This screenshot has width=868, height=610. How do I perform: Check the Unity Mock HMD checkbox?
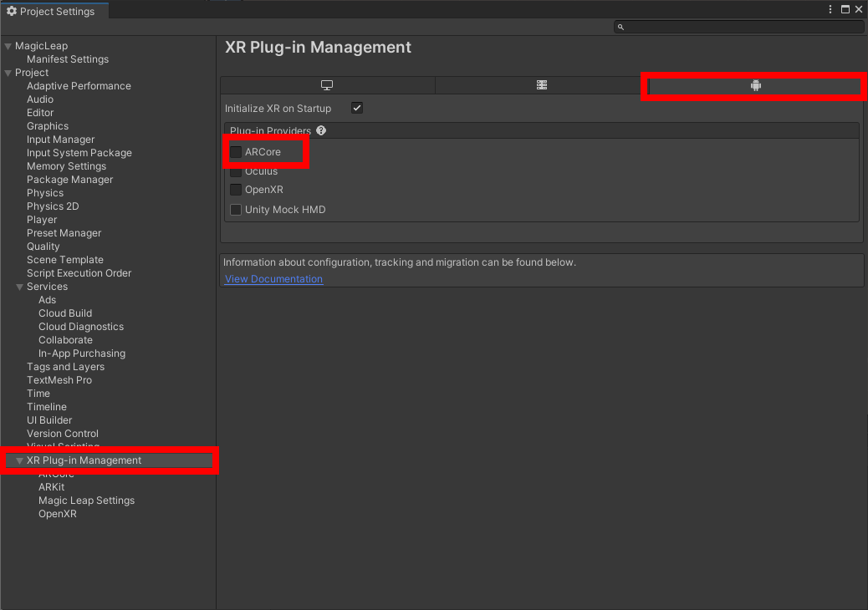(x=236, y=210)
